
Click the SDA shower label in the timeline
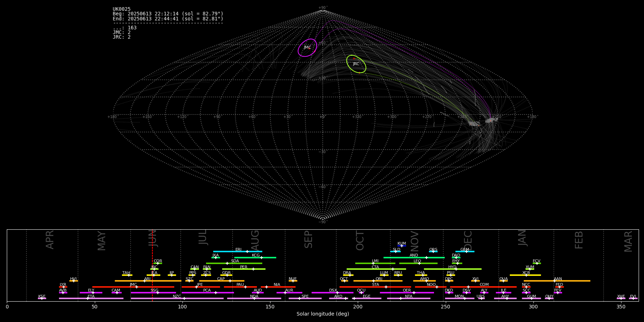click(x=235, y=261)
